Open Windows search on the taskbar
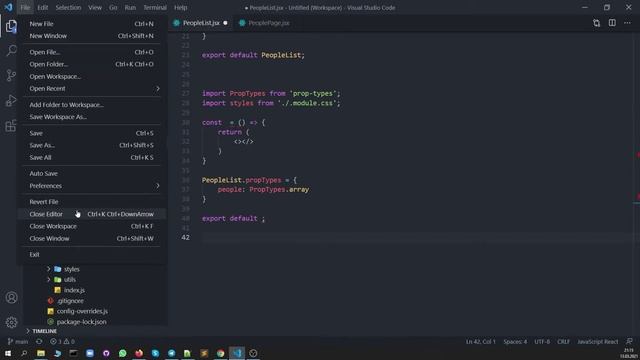640x360 pixels. (24, 353)
